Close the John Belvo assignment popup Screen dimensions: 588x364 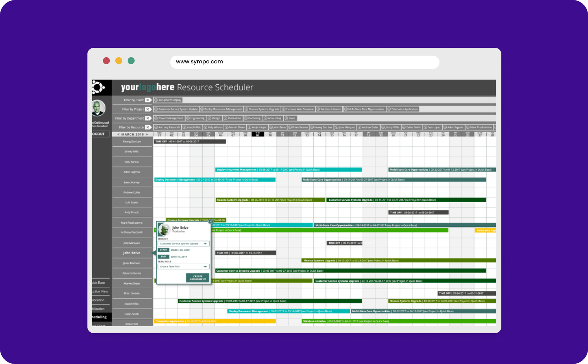coord(210,222)
